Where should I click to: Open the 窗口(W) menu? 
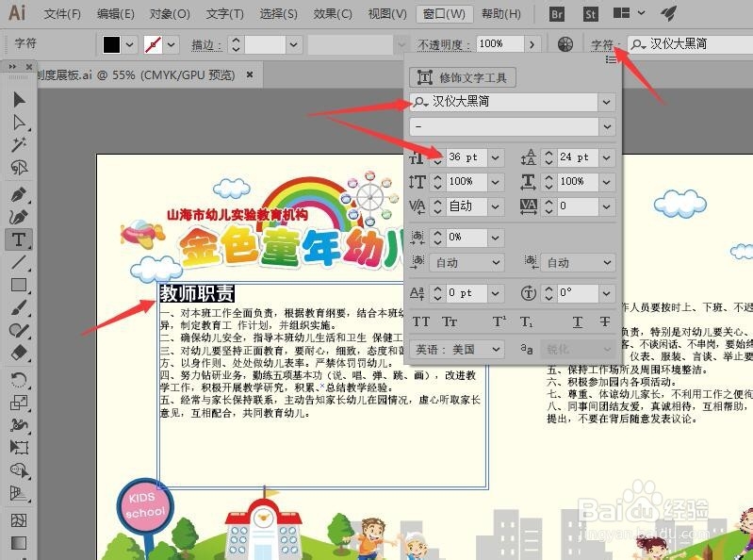click(444, 14)
